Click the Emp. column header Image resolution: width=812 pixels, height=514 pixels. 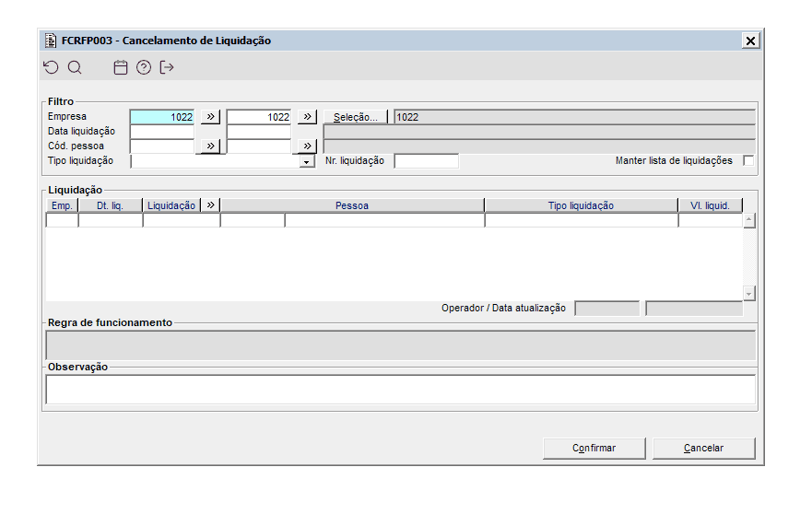tap(62, 205)
